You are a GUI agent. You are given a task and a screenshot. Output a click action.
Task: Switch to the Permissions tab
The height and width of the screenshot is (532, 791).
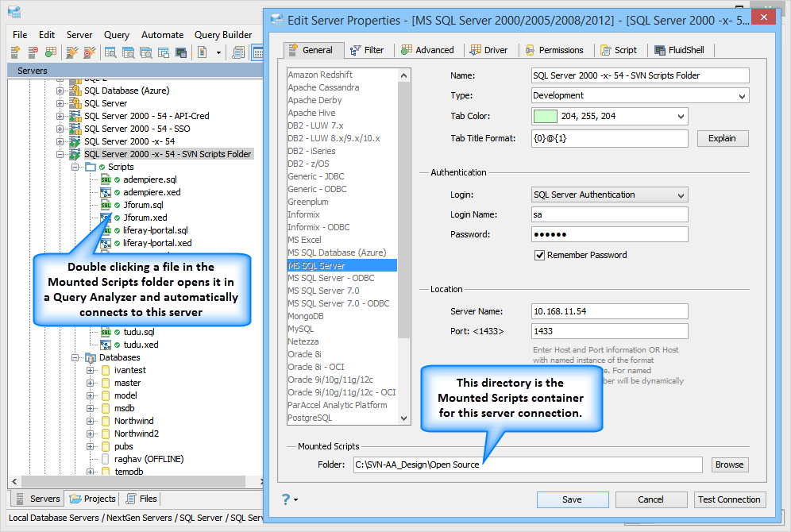click(x=554, y=50)
